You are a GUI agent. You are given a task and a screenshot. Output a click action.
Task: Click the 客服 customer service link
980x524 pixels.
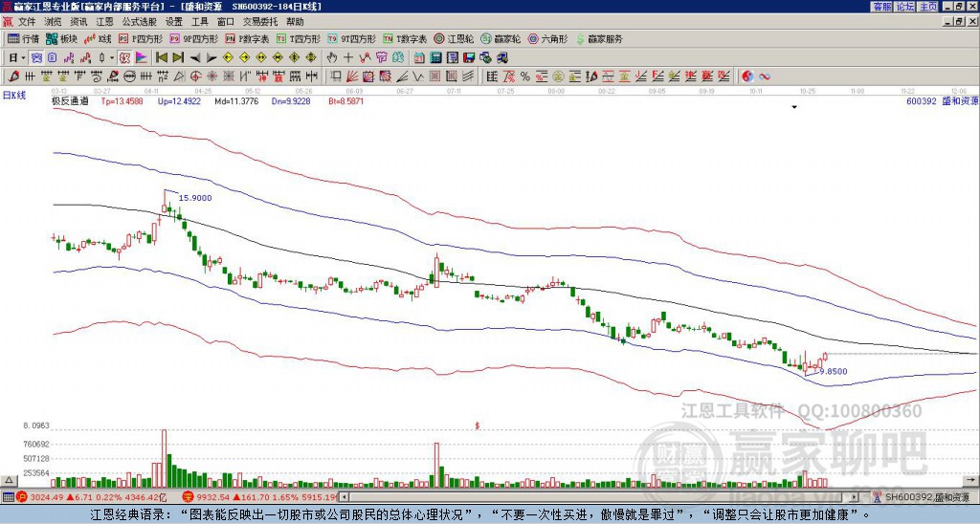881,7
